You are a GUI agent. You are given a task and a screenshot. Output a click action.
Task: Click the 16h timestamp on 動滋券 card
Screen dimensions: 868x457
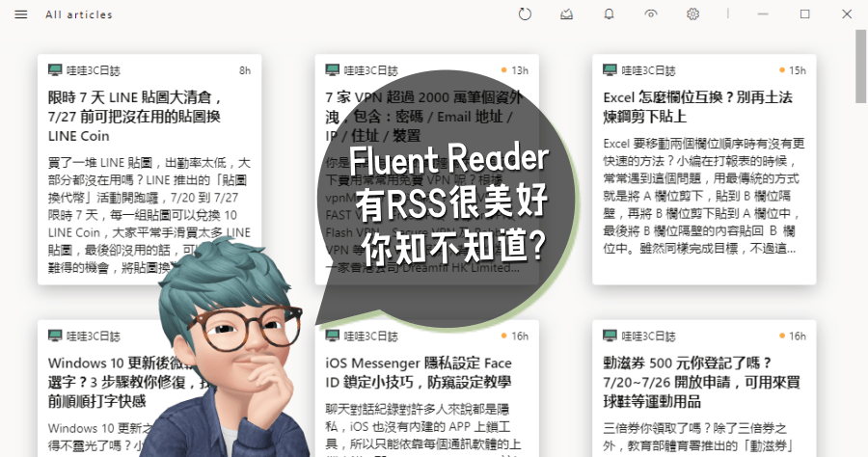[x=798, y=336]
